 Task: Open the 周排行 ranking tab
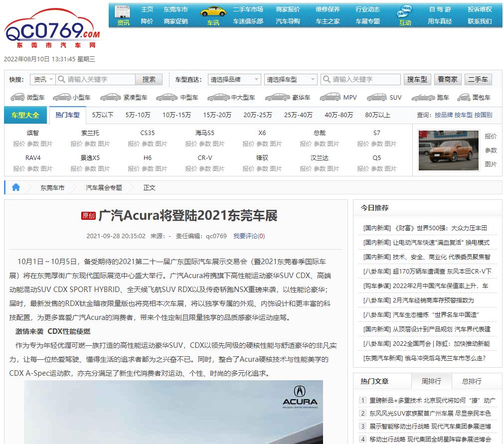coord(431,381)
